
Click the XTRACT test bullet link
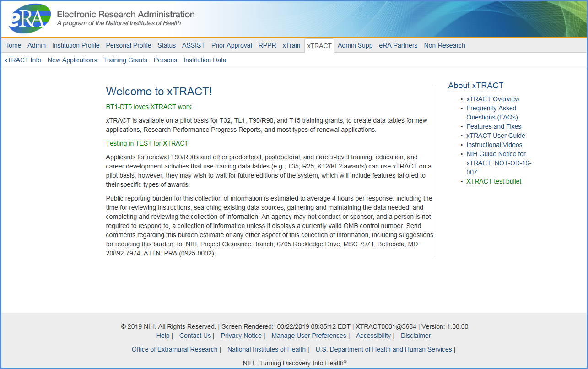494,181
